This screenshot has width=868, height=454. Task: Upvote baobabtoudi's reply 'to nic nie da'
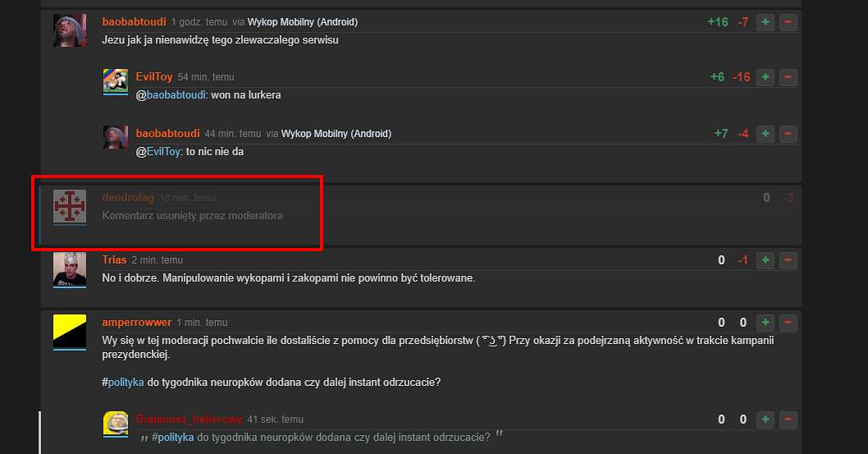(765, 134)
